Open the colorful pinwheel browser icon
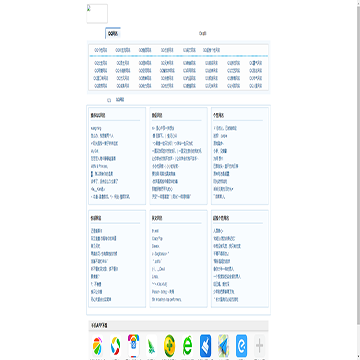This screenshot has height=360, width=360. (x=97, y=347)
